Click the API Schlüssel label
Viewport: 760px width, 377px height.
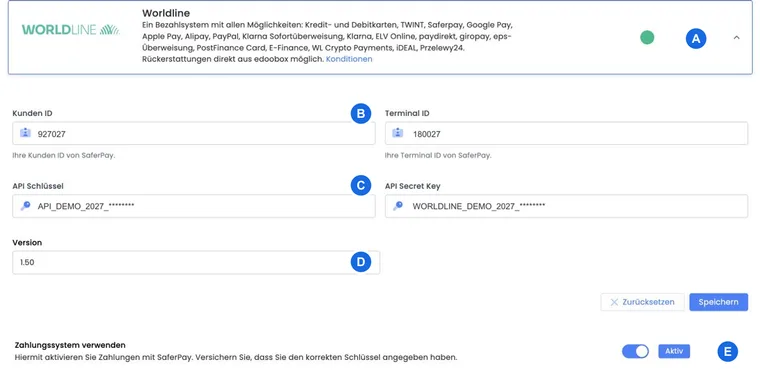(x=38, y=186)
